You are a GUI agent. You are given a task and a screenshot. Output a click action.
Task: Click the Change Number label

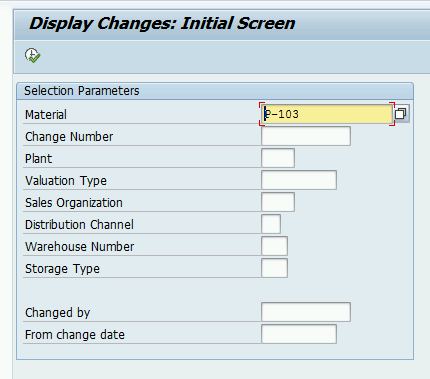coord(69,137)
